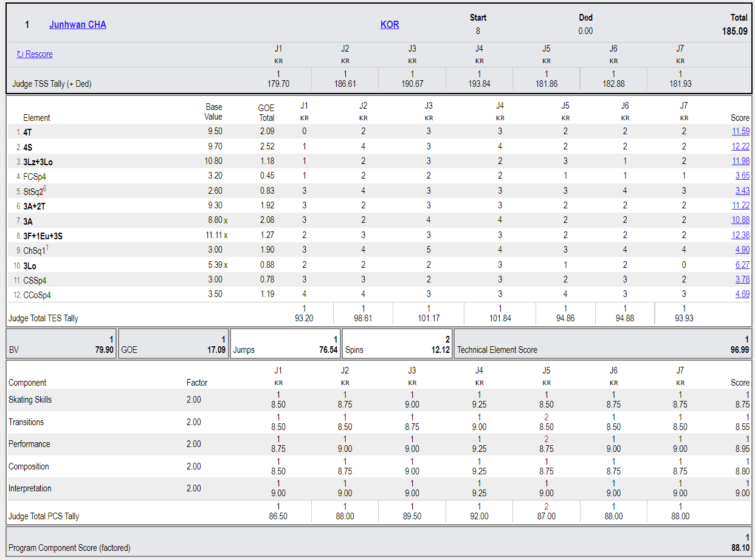
Task: Click the Program Component Score 88.10
Action: (740, 548)
